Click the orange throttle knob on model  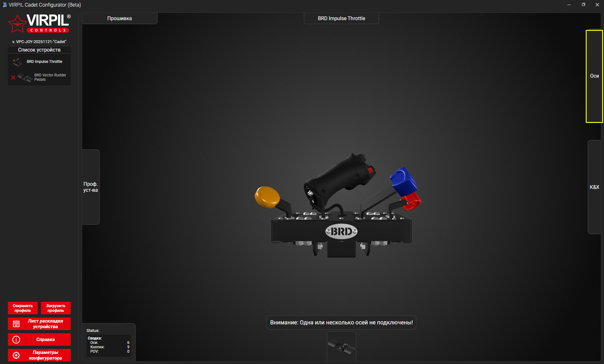(x=267, y=197)
